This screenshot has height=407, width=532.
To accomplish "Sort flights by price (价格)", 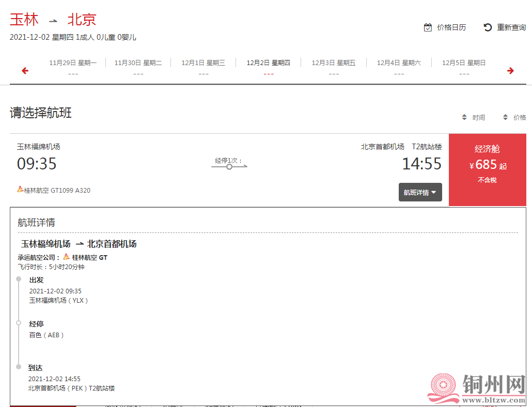I will (x=514, y=117).
